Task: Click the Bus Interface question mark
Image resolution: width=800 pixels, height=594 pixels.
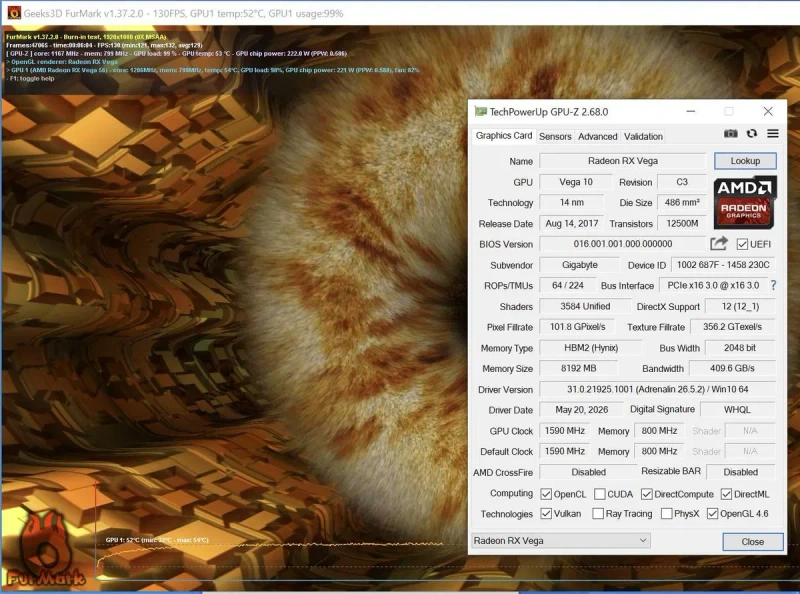Action: pyautogui.click(x=773, y=286)
